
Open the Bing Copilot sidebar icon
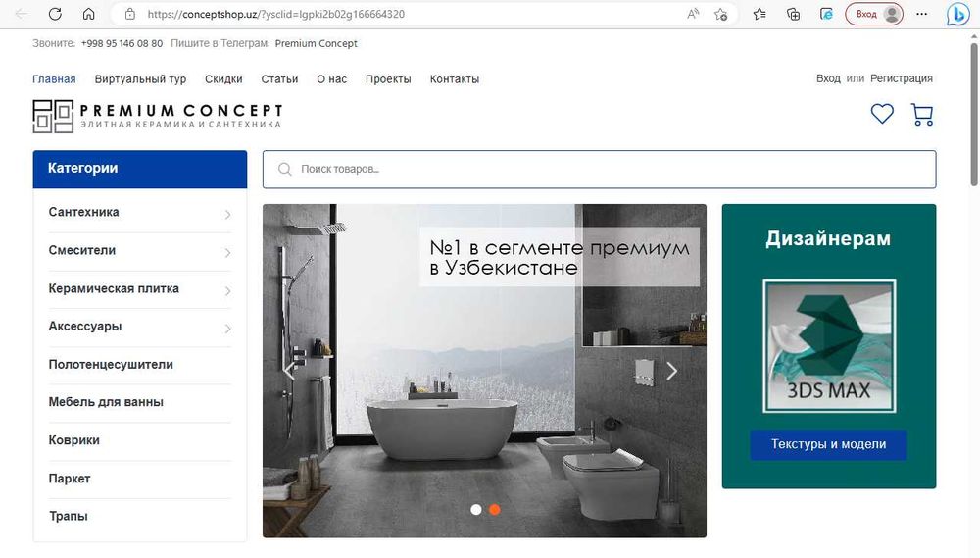pos(957,14)
